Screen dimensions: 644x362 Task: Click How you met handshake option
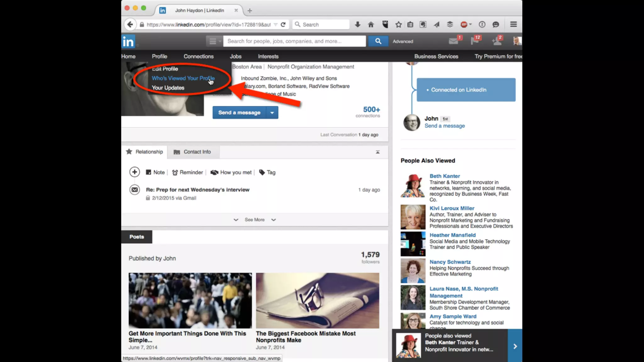tap(231, 173)
